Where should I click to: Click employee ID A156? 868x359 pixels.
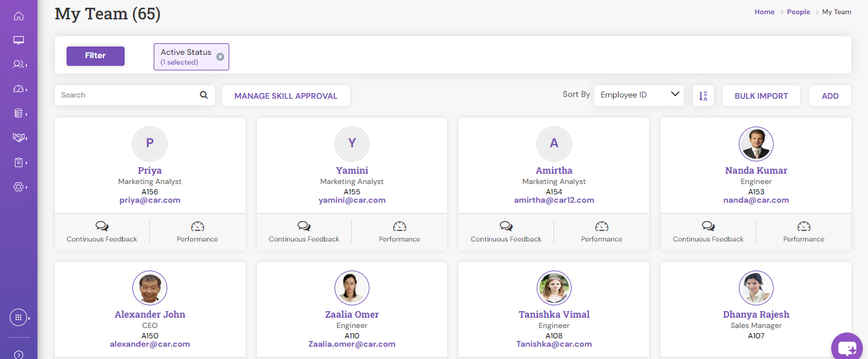coord(150,192)
